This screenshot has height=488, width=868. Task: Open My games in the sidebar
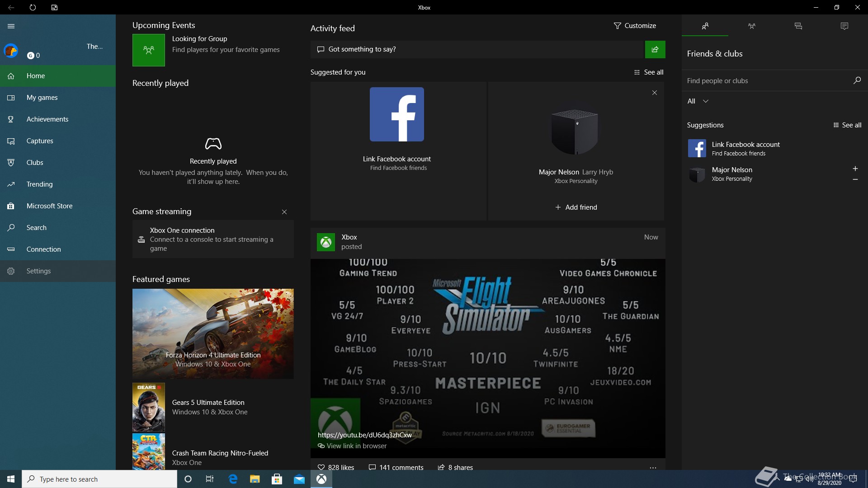(x=58, y=98)
